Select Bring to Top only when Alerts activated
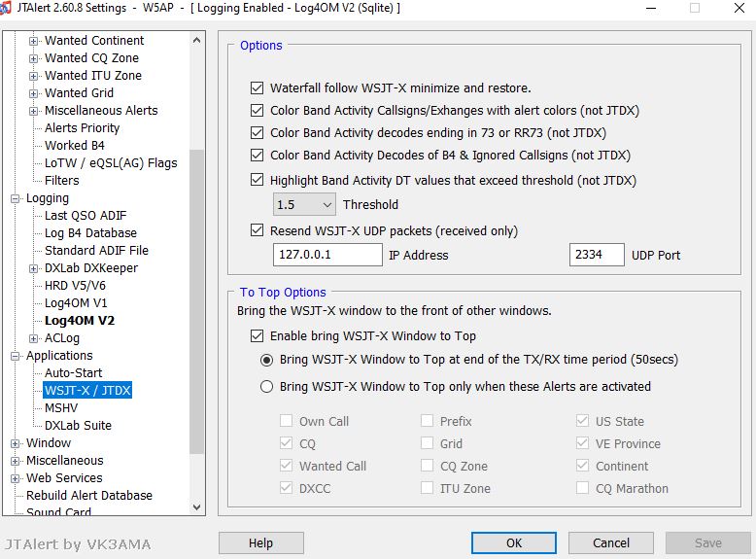Image resolution: width=756 pixels, height=559 pixels. 266,386
